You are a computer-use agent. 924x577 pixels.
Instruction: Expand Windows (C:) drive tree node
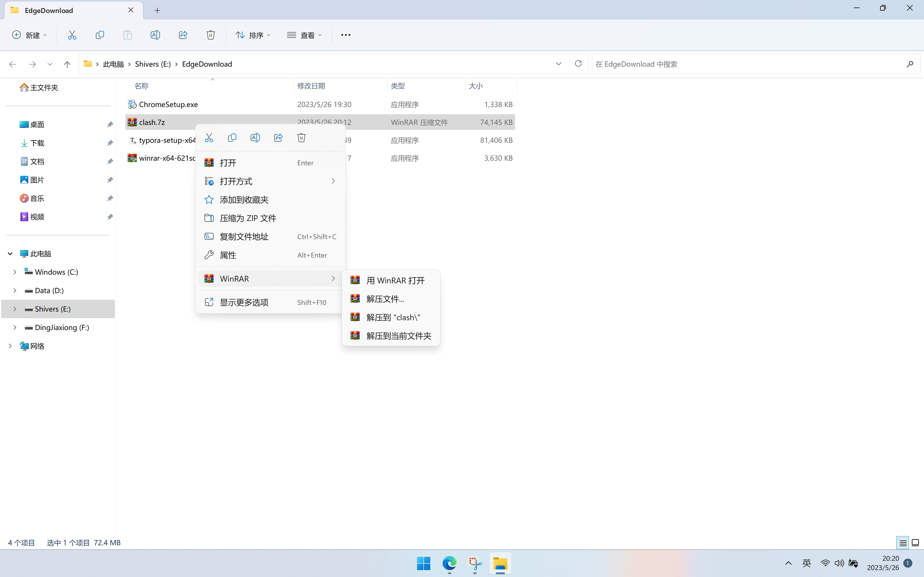pyautogui.click(x=14, y=272)
